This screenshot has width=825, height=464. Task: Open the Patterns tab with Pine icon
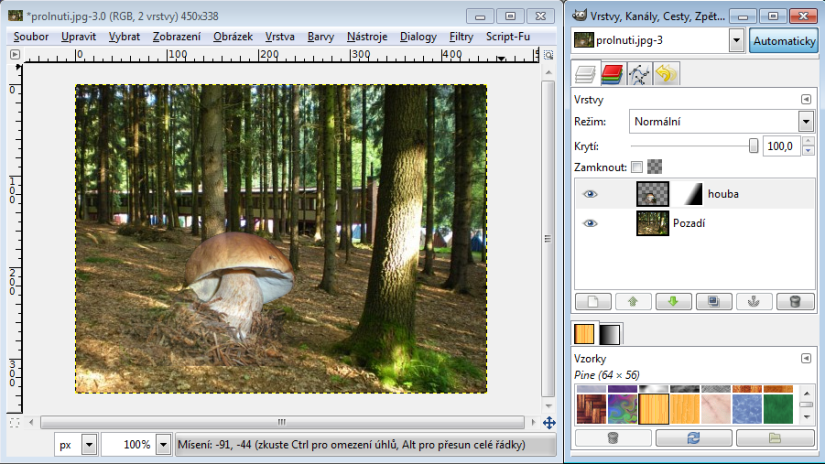click(x=584, y=334)
